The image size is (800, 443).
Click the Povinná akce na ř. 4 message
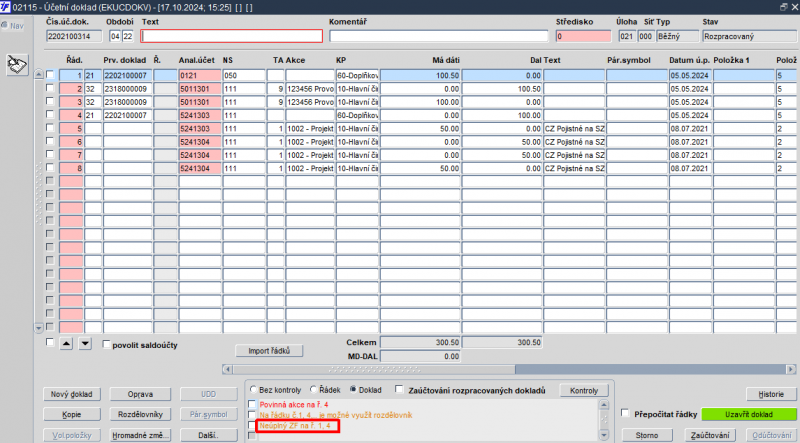click(294, 404)
